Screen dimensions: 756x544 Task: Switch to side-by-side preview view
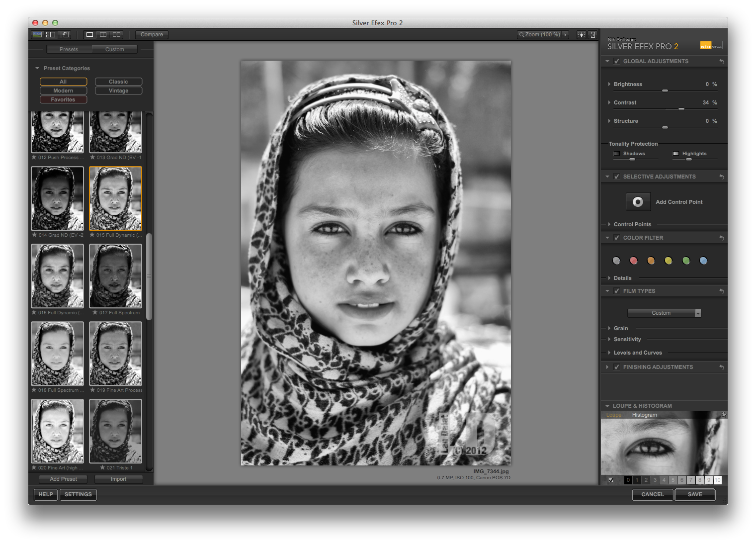(116, 35)
